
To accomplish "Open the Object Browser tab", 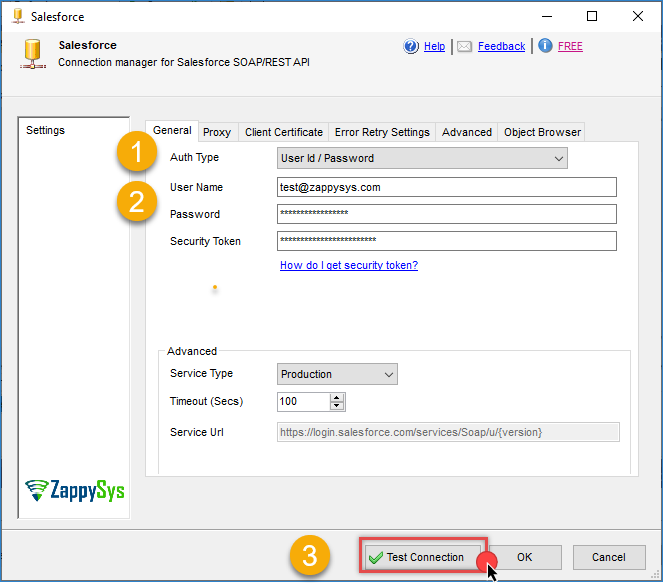I will pos(542,132).
